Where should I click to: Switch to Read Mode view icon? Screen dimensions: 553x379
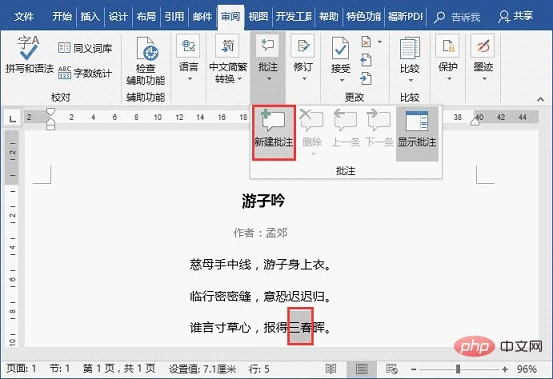[x=330, y=369]
